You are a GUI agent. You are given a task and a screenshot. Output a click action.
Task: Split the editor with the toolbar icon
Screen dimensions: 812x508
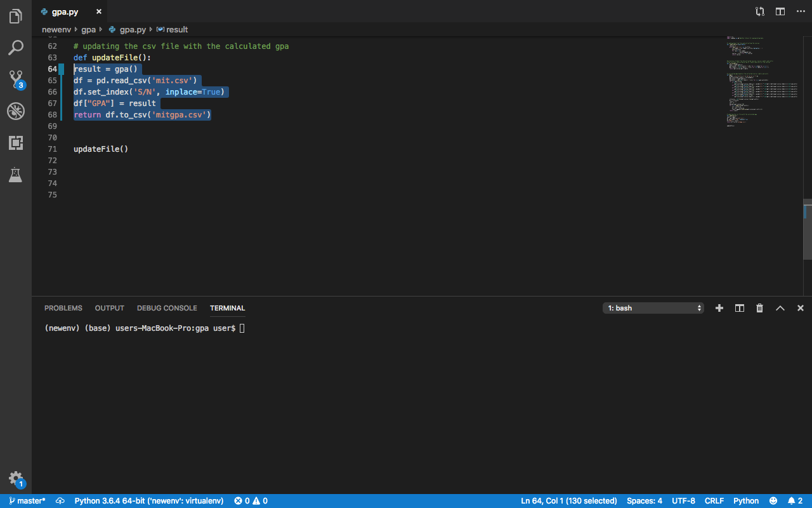pos(780,11)
